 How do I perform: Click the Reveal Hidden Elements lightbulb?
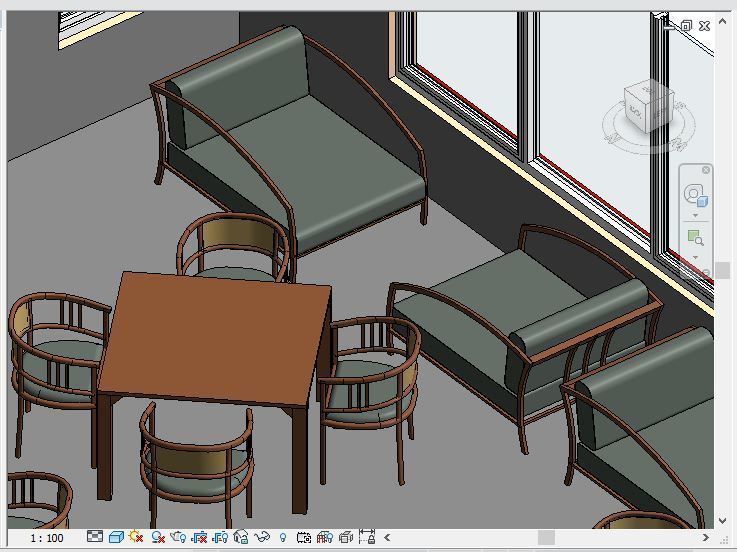point(283,537)
